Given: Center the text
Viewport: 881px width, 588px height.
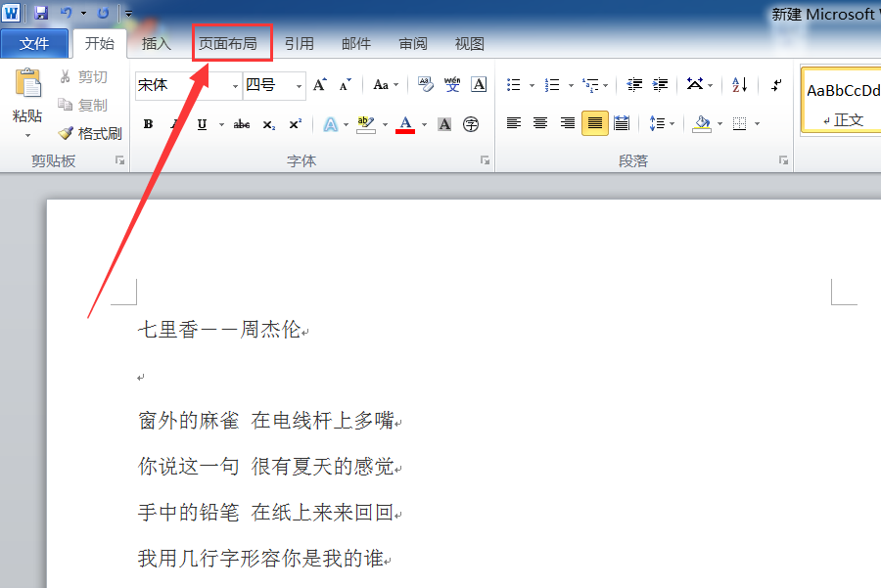Looking at the screenshot, I should click(540, 123).
